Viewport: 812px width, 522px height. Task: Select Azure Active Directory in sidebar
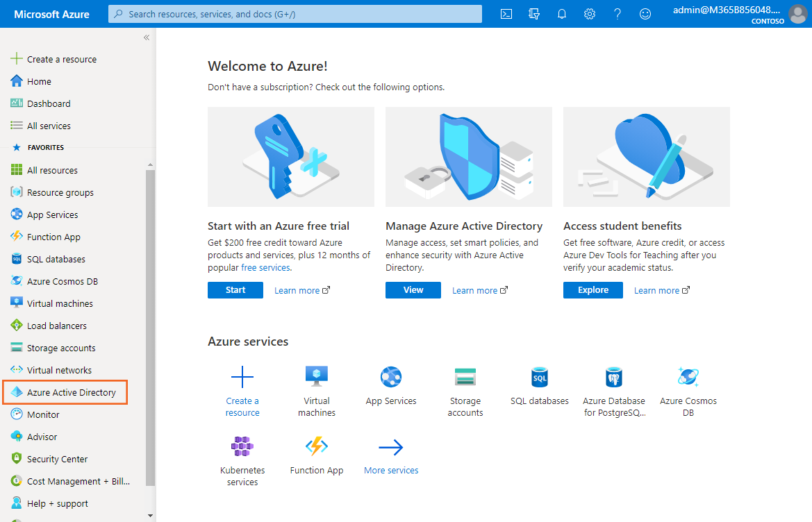(71, 392)
